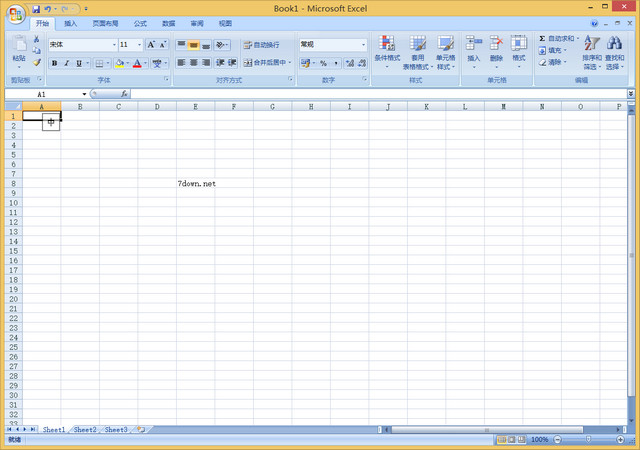Open the font size dropdown showing 11
This screenshot has width=640, height=450.
(x=139, y=45)
